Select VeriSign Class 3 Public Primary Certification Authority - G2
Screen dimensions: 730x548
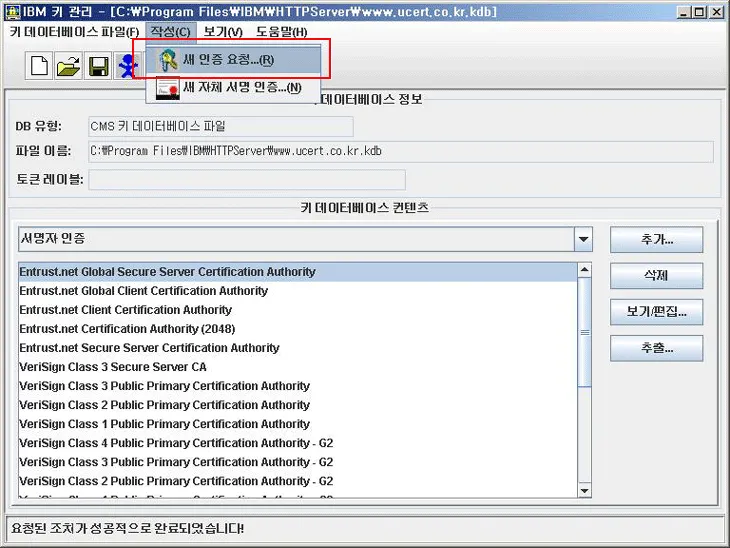(298, 463)
